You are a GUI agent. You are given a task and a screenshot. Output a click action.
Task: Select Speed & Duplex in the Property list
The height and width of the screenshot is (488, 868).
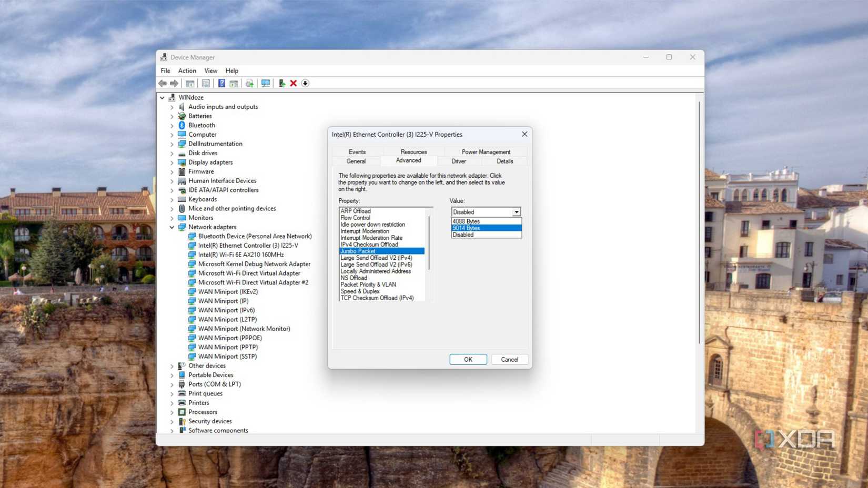click(x=360, y=291)
